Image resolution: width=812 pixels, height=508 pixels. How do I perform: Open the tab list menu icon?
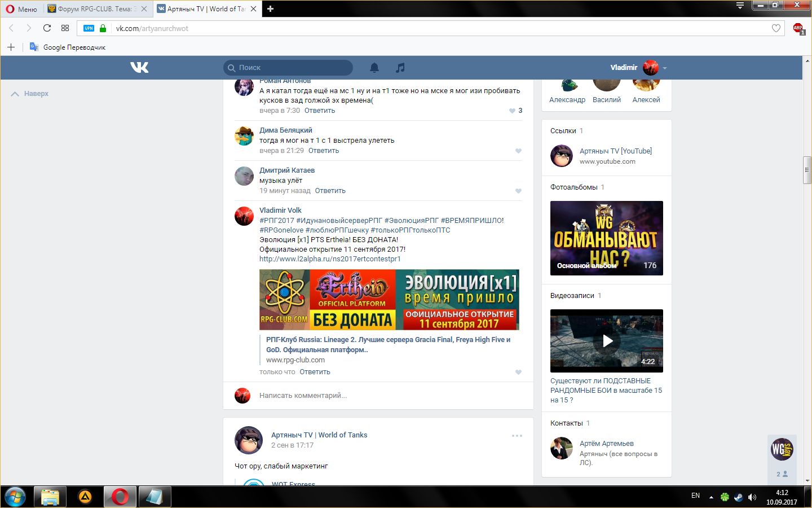[740, 6]
